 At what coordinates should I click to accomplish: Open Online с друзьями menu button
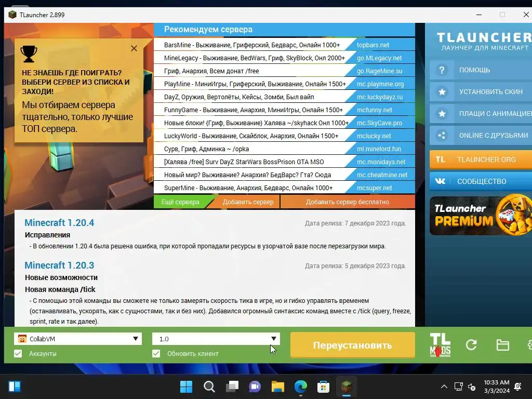tap(481, 136)
